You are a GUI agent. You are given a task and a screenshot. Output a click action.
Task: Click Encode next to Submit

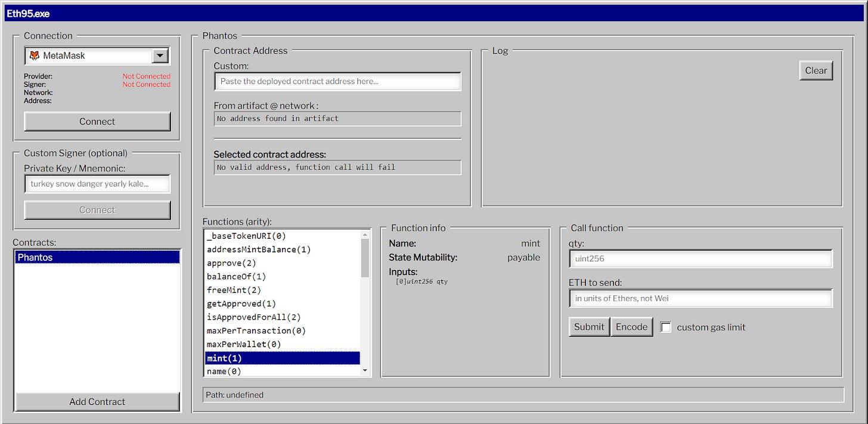[632, 326]
